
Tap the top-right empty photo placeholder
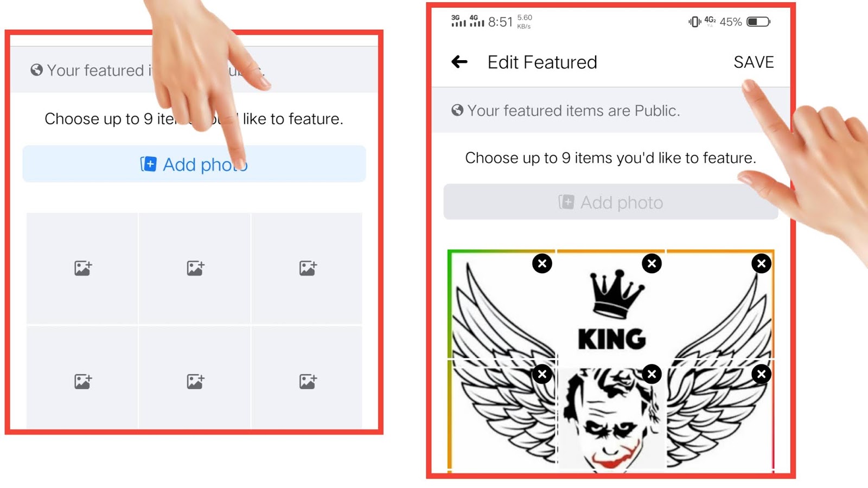(307, 268)
